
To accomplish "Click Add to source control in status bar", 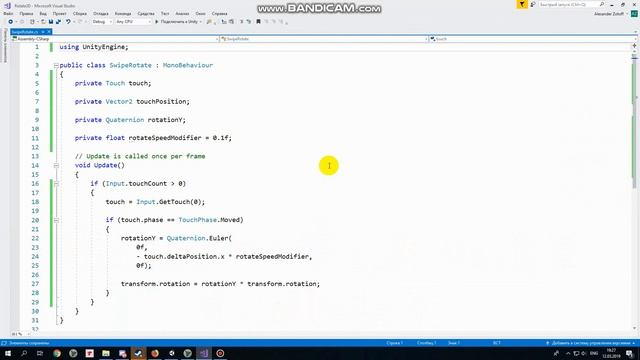I will (x=591, y=343).
